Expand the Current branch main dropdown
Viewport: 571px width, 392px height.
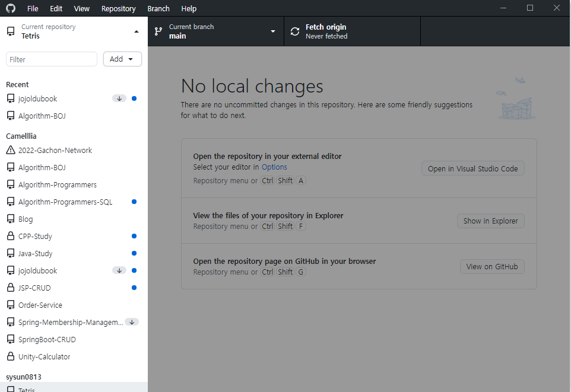point(216,31)
